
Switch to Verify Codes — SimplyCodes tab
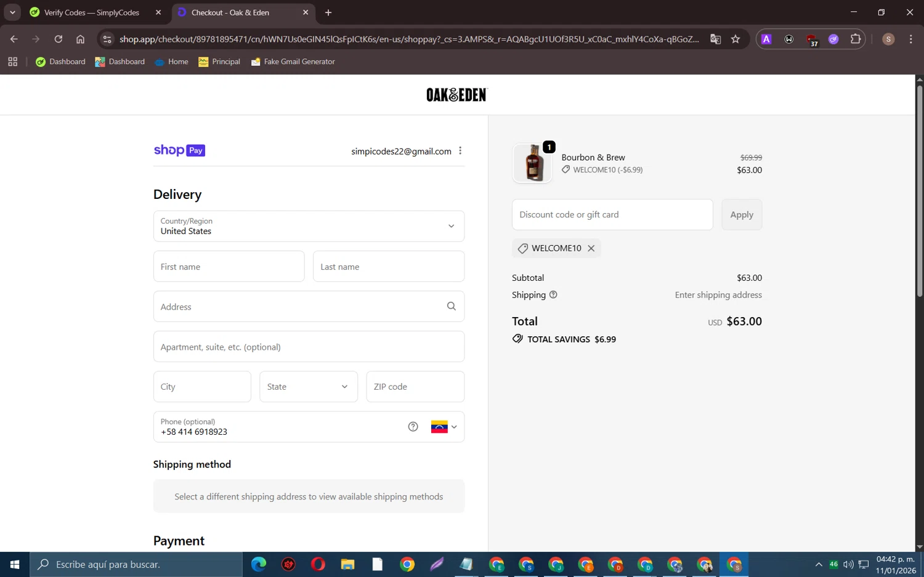coord(92,12)
